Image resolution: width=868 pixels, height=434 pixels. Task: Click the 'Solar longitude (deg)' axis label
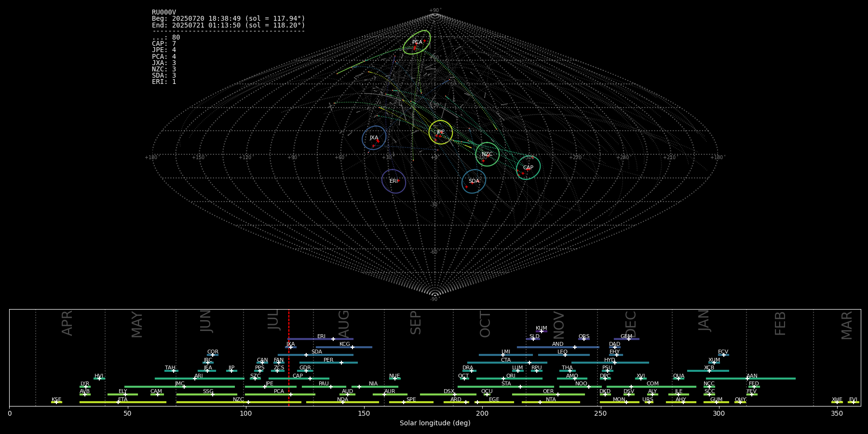(435, 423)
